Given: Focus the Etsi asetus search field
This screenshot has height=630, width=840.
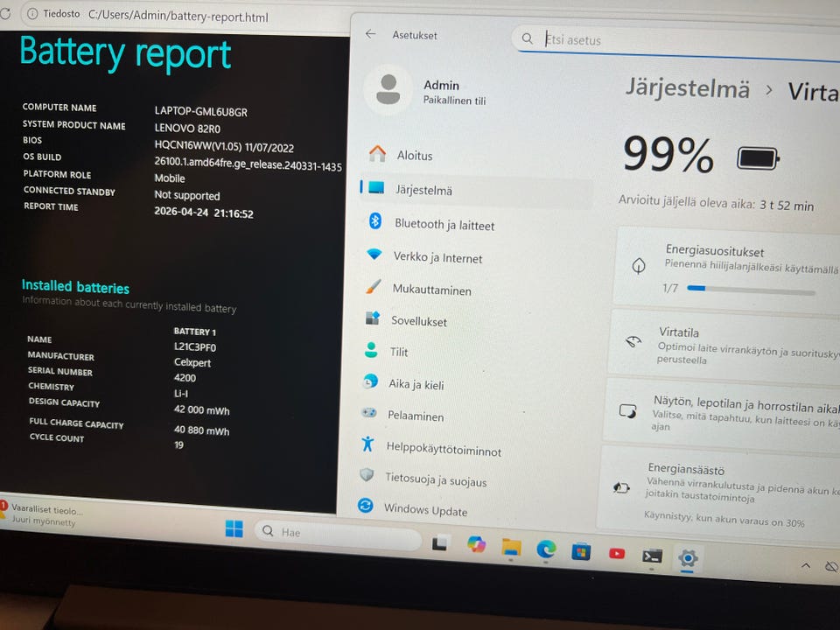Looking at the screenshot, I should (675, 42).
